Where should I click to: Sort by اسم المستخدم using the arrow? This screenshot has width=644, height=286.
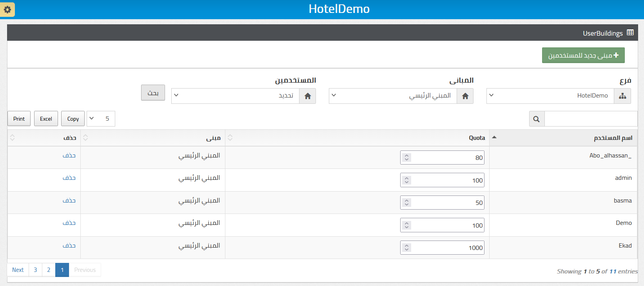click(x=494, y=138)
